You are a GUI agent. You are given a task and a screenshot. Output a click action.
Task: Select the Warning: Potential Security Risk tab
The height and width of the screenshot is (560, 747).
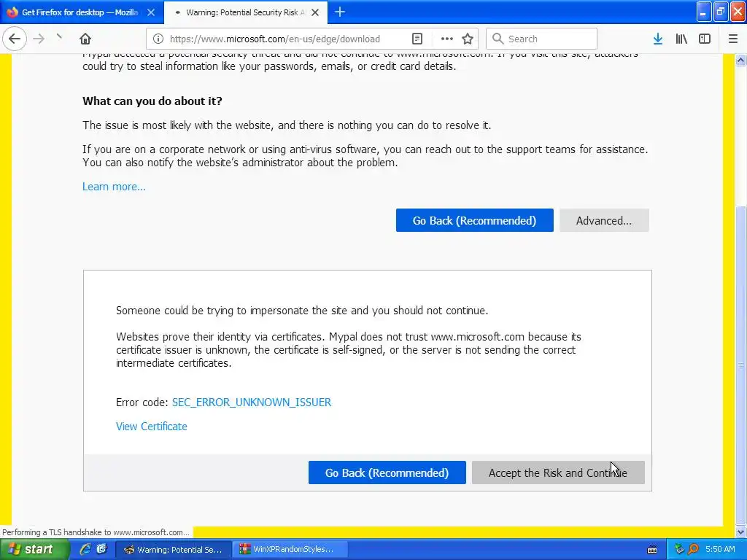(246, 12)
